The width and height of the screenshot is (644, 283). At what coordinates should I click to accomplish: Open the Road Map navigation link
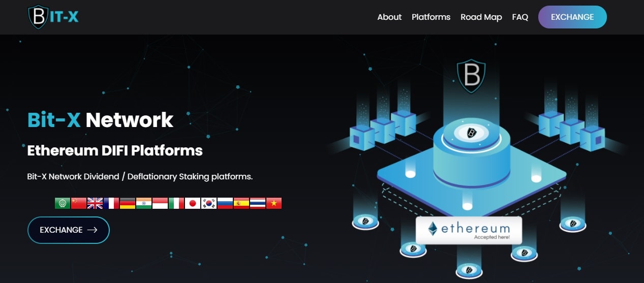(x=481, y=17)
